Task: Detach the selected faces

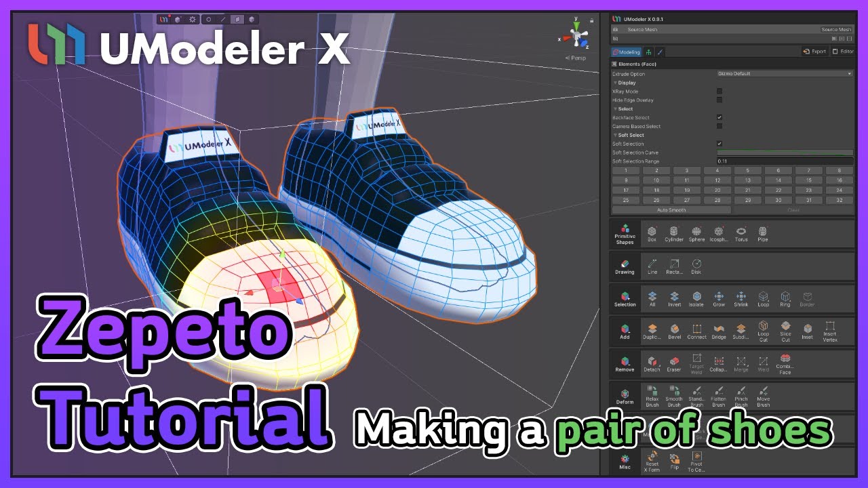Action: (x=652, y=364)
